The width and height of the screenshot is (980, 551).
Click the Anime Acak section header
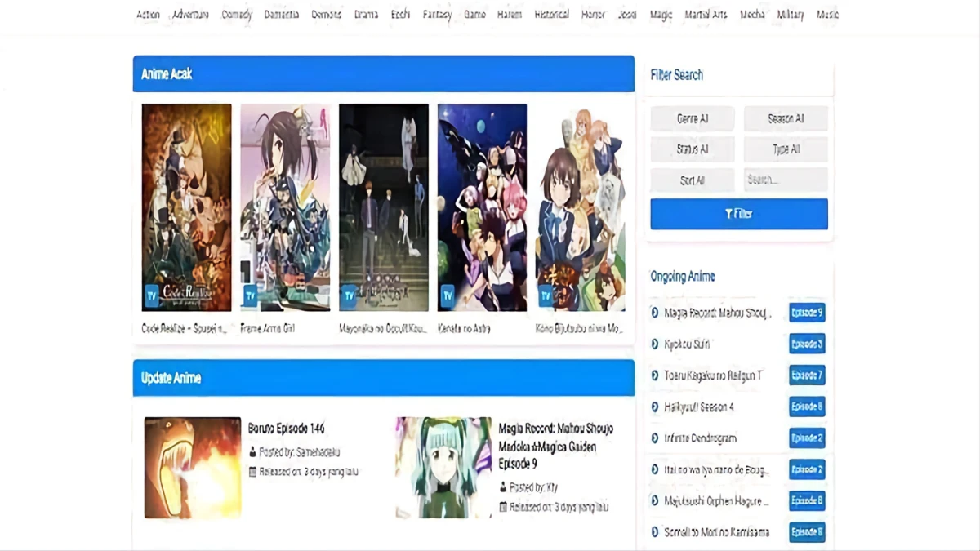coord(384,73)
